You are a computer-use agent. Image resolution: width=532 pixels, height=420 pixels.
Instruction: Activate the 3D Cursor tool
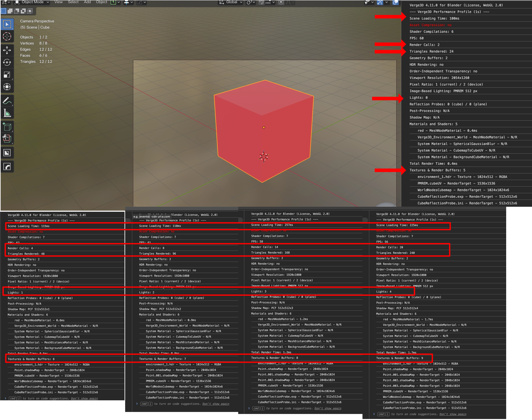click(x=7, y=36)
